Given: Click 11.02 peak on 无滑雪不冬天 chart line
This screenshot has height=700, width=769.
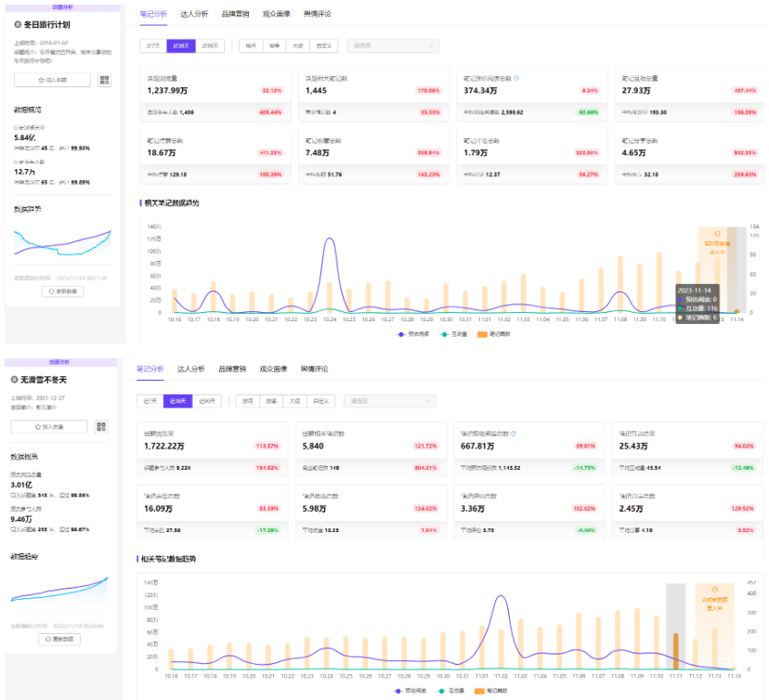Looking at the screenshot, I should click(x=501, y=596).
